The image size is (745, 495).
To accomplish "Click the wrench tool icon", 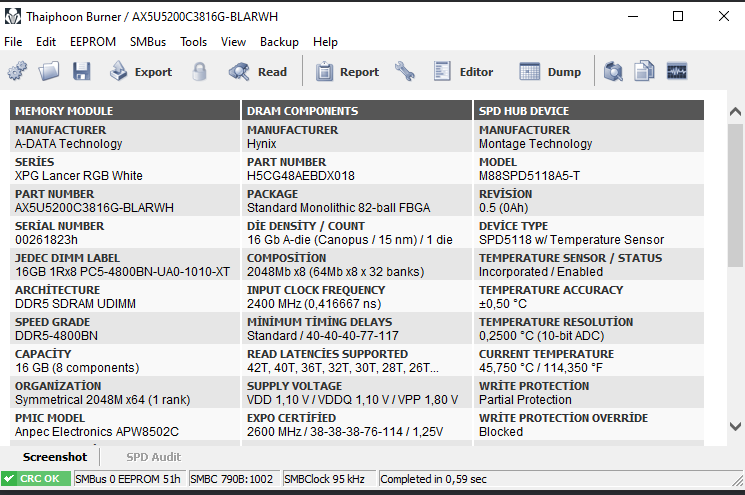I will [x=404, y=72].
